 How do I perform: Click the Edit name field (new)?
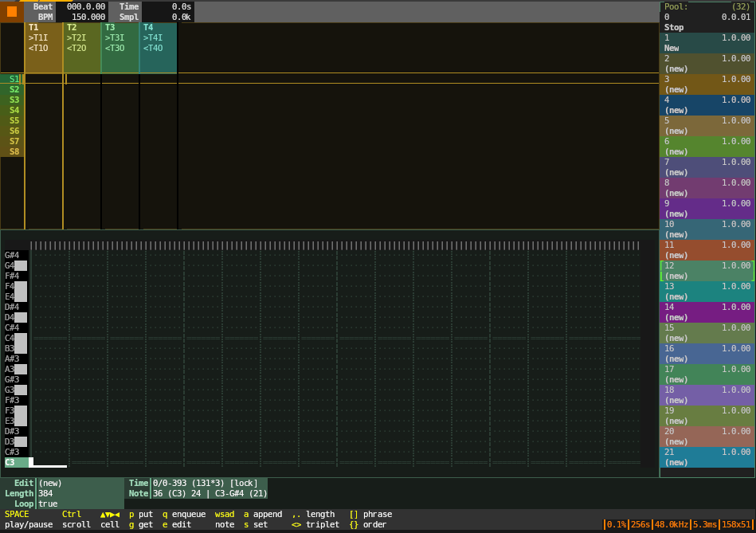(50, 483)
